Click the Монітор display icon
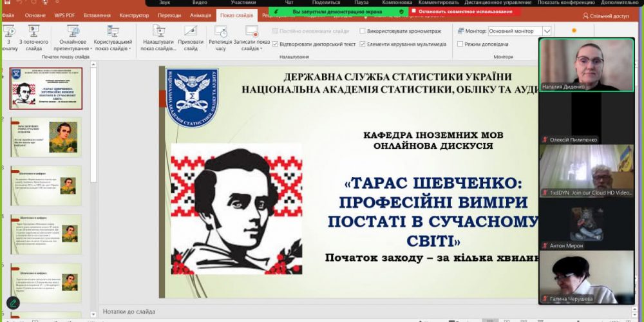The height and width of the screenshot is (322, 644). pos(461,31)
